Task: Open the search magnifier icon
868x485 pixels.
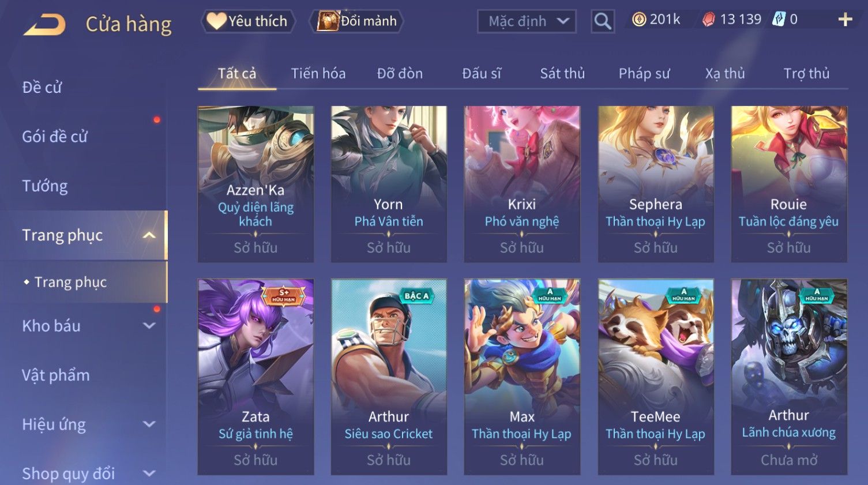Action: tap(603, 21)
